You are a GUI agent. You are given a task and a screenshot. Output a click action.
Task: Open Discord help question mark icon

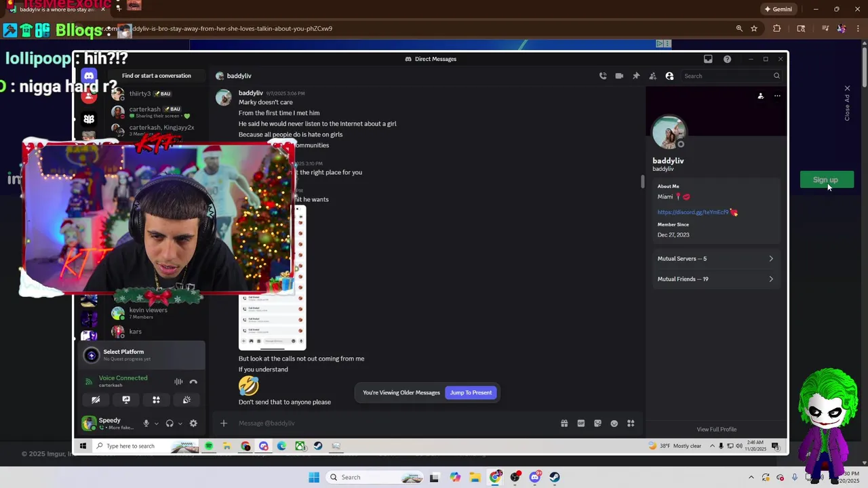point(727,59)
